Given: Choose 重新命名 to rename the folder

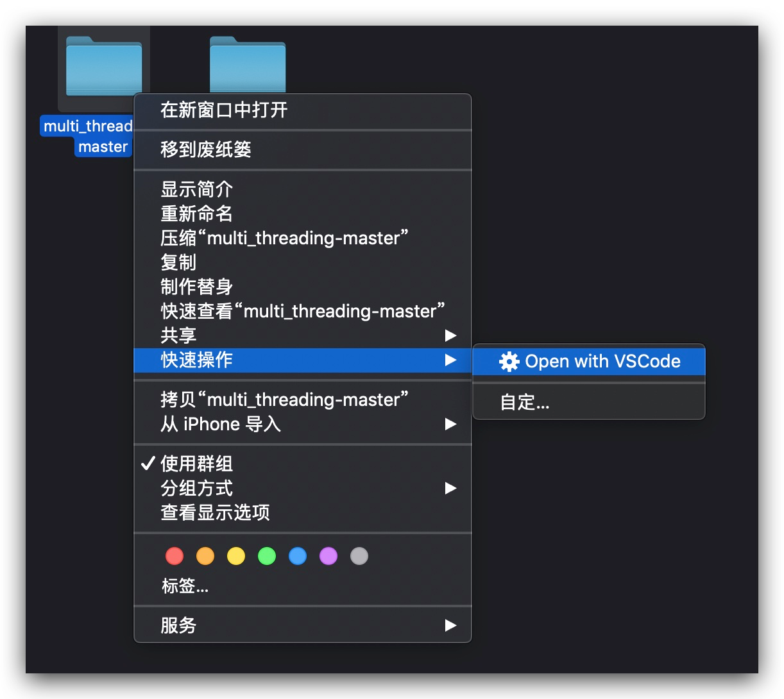Looking at the screenshot, I should click(196, 214).
